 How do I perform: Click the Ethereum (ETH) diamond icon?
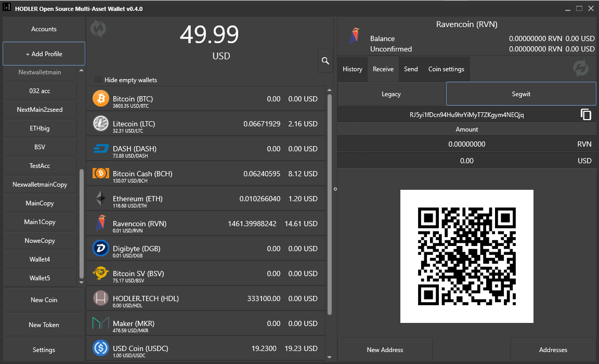tap(101, 198)
